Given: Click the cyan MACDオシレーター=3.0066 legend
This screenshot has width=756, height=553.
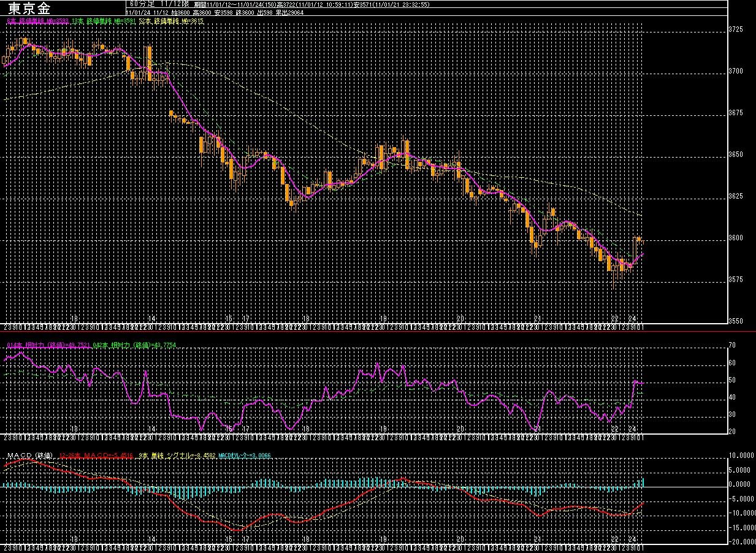Looking at the screenshot, I should click(244, 456).
